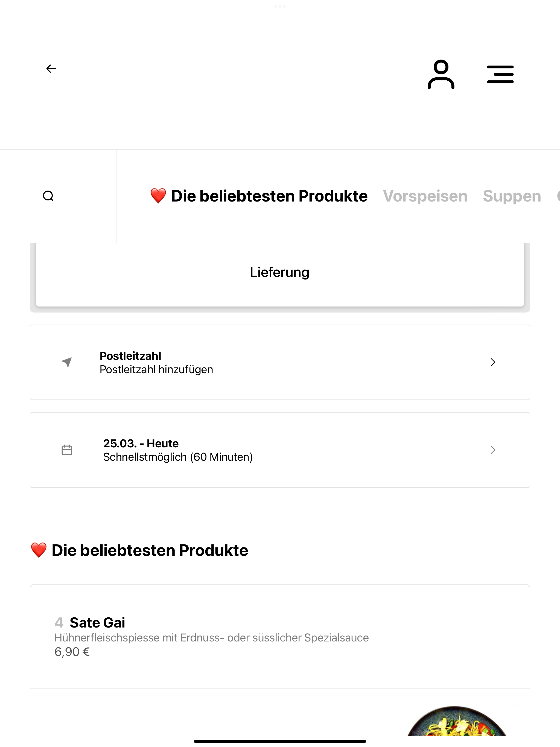Tap the heart emoji in section heading
This screenshot has height=747, width=560.
click(x=39, y=550)
